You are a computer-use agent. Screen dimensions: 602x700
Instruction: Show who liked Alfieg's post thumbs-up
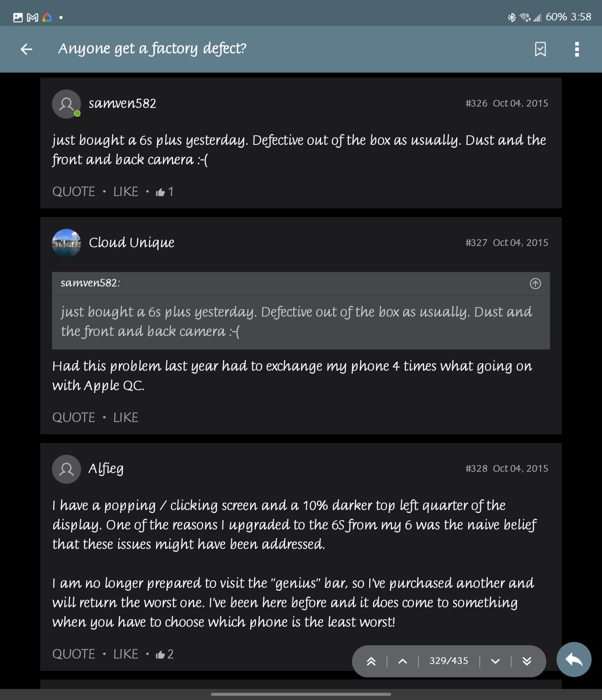coord(165,654)
